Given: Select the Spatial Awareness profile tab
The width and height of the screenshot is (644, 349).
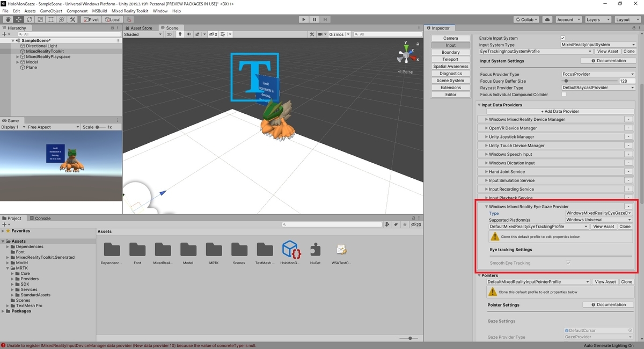Looking at the screenshot, I should click(451, 66).
